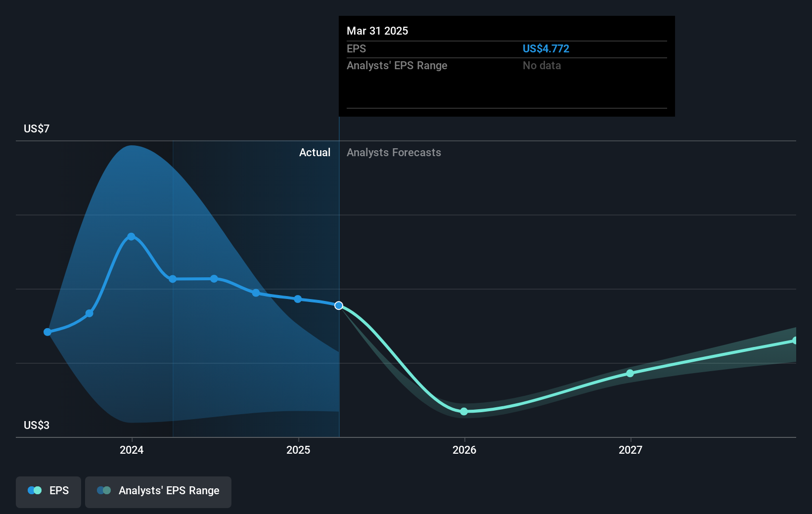Toggle the Analysts' EPS Range legend
Screen dimensions: 812x514
click(158, 491)
